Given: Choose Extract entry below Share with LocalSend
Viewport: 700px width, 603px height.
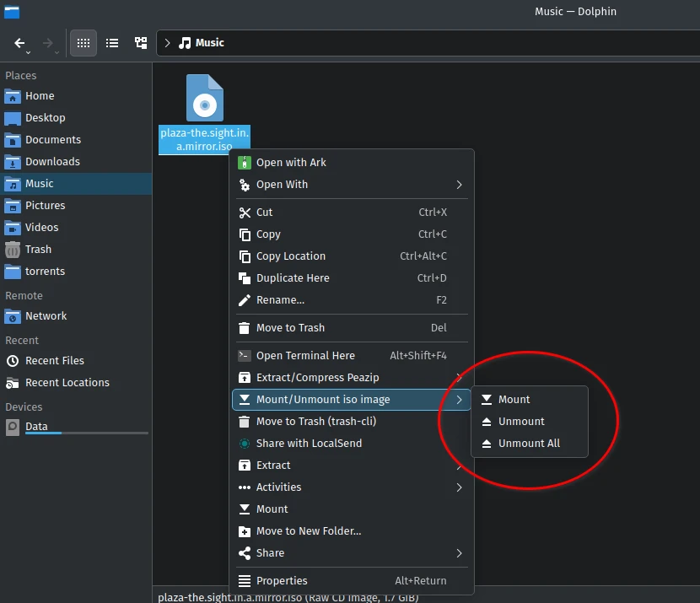Looking at the screenshot, I should 351,466.
